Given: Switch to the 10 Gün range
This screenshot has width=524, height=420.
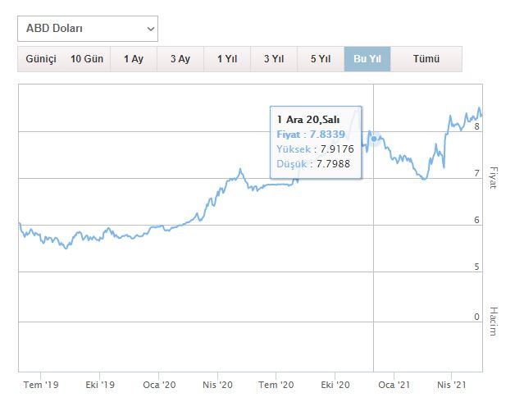Looking at the screenshot, I should 86,59.
